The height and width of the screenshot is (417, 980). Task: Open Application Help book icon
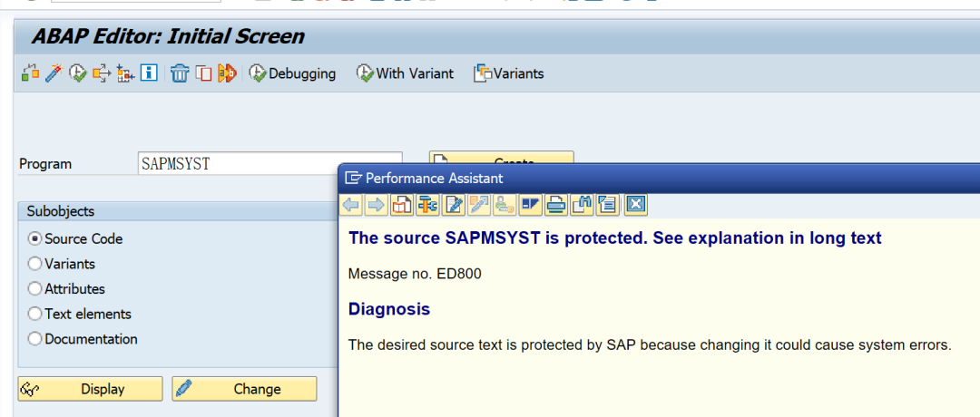pos(400,204)
